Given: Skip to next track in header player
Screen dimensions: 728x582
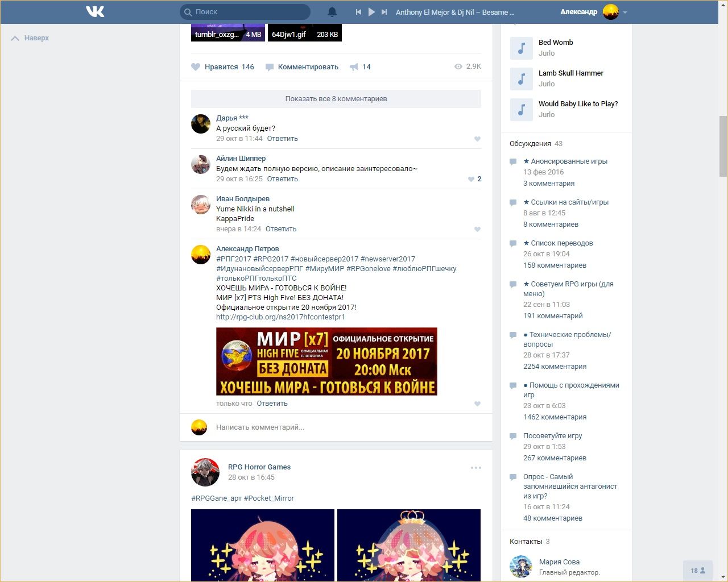Looking at the screenshot, I should coord(384,12).
